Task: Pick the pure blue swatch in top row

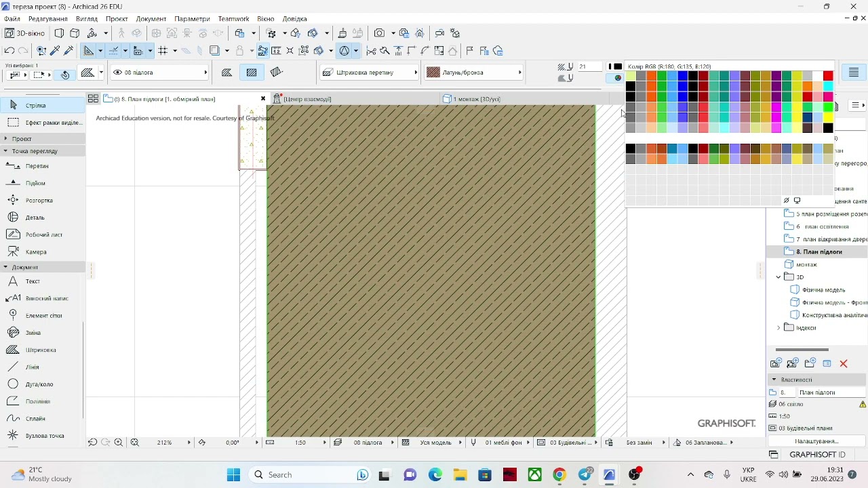Action: [682, 76]
